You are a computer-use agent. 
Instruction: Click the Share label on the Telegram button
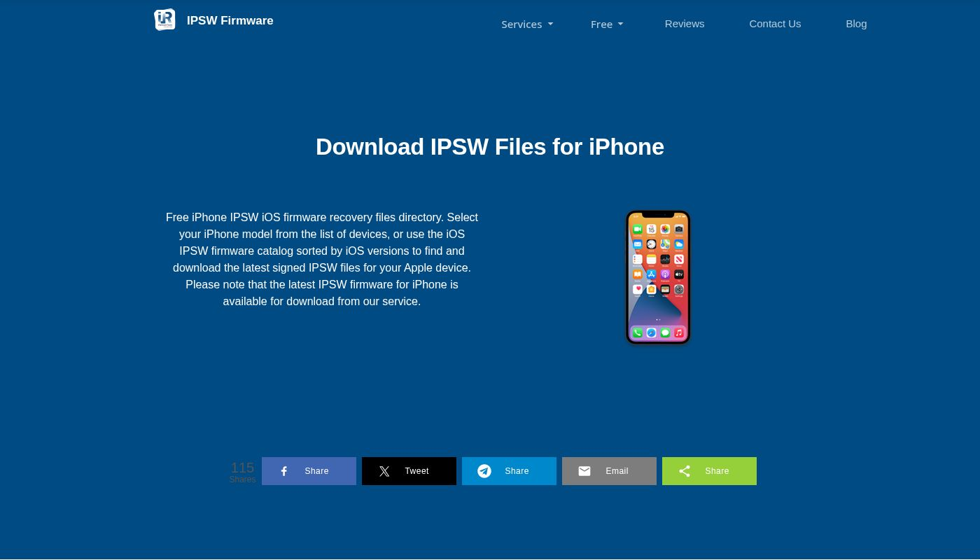pos(517,471)
